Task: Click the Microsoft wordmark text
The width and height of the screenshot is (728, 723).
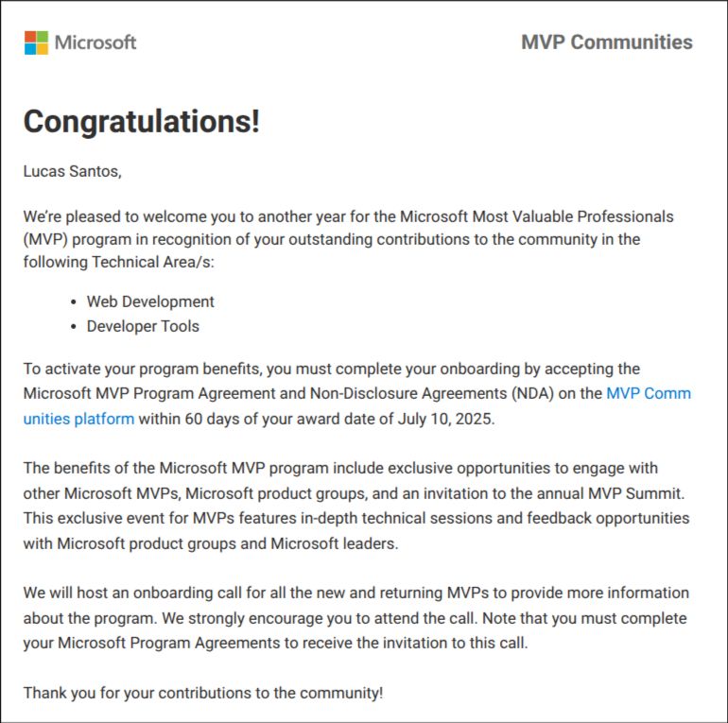Action: [95, 43]
